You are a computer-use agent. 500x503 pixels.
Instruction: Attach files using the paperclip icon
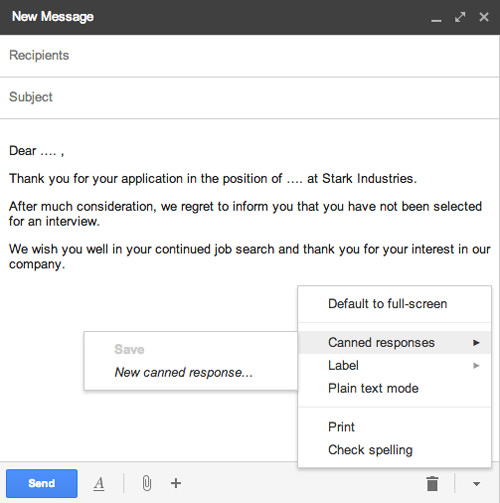tap(147, 483)
